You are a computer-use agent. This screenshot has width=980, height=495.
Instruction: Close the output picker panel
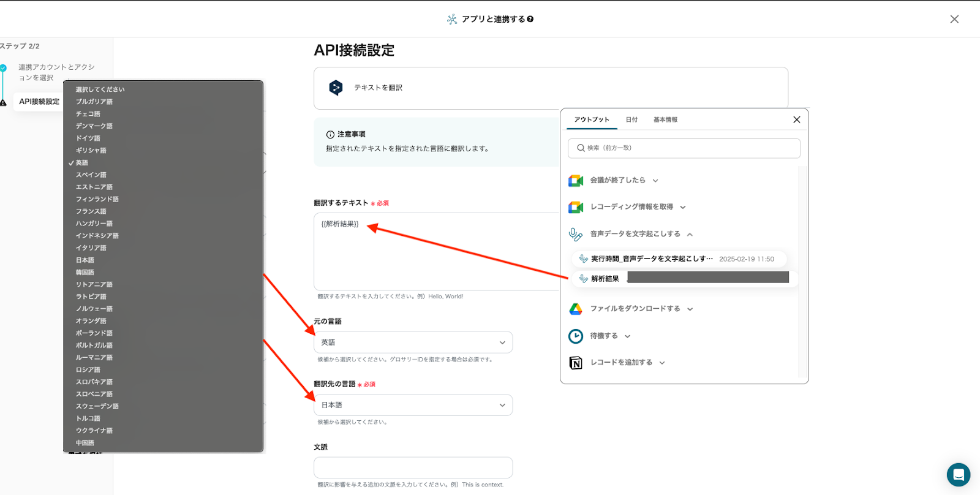797,119
